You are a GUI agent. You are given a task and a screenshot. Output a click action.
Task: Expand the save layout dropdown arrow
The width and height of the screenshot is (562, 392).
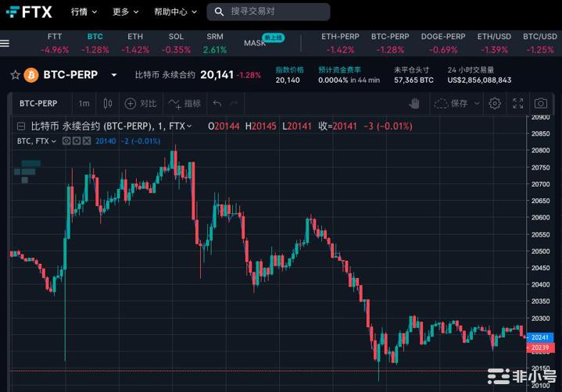coord(477,103)
